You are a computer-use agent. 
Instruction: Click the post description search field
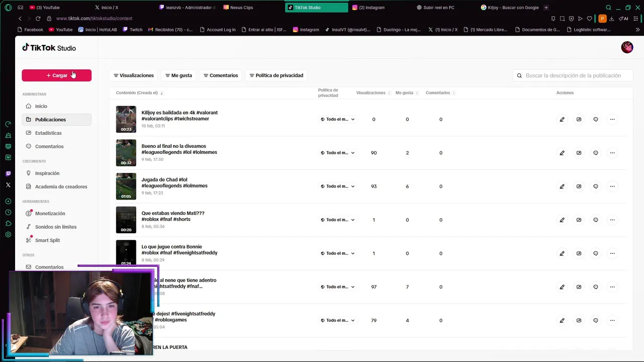[x=573, y=75]
